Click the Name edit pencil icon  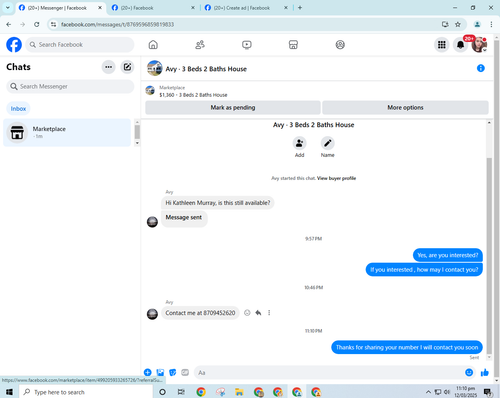[328, 143]
